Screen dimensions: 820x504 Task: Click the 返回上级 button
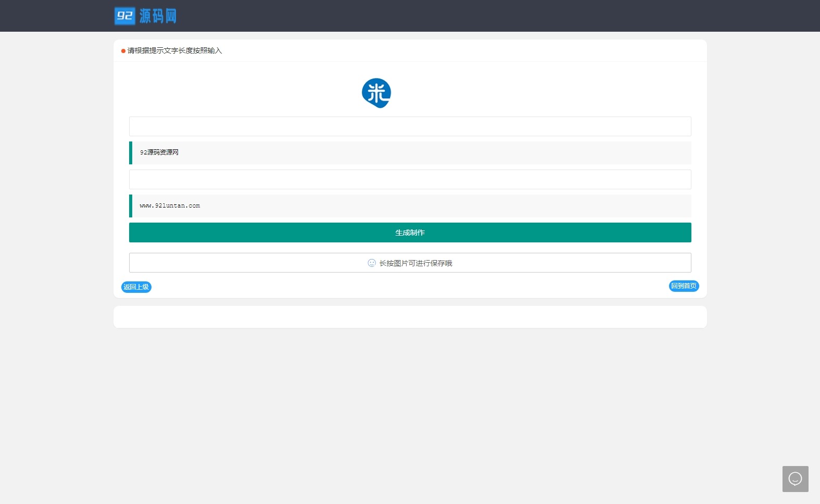[136, 287]
